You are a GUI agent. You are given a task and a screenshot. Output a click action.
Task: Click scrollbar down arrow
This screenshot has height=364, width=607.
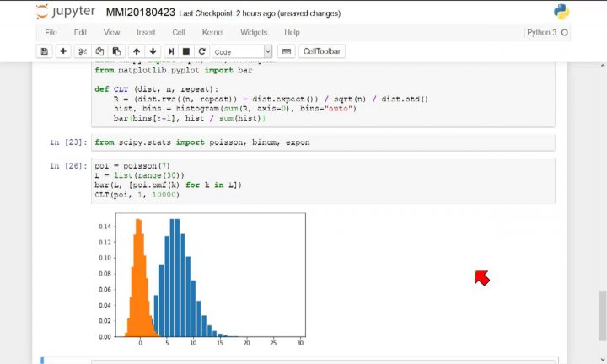point(602,359)
